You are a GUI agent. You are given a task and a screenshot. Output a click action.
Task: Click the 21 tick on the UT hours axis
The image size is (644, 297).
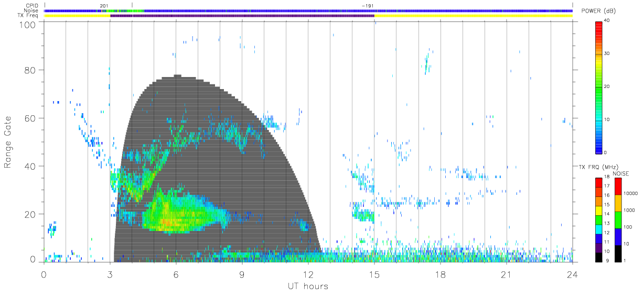tap(506, 274)
